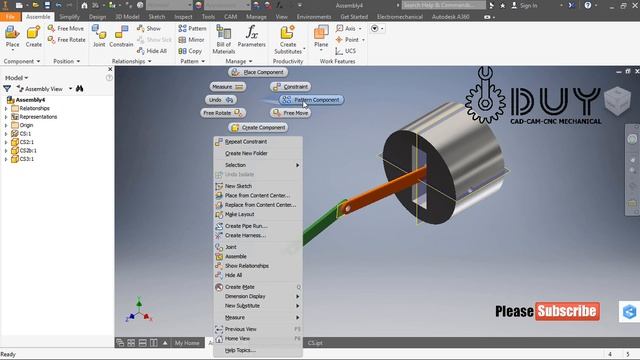The height and width of the screenshot is (360, 640).
Task: Click the Mirror tool in ribbon
Action: (x=191, y=40)
